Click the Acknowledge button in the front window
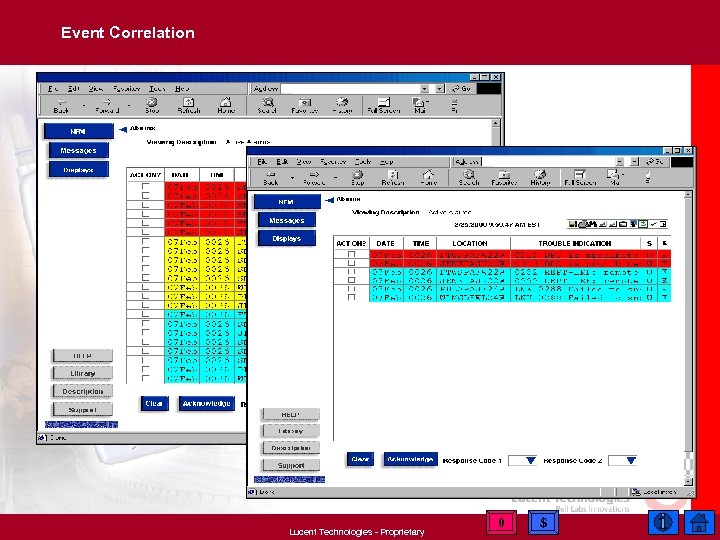 [x=410, y=459]
